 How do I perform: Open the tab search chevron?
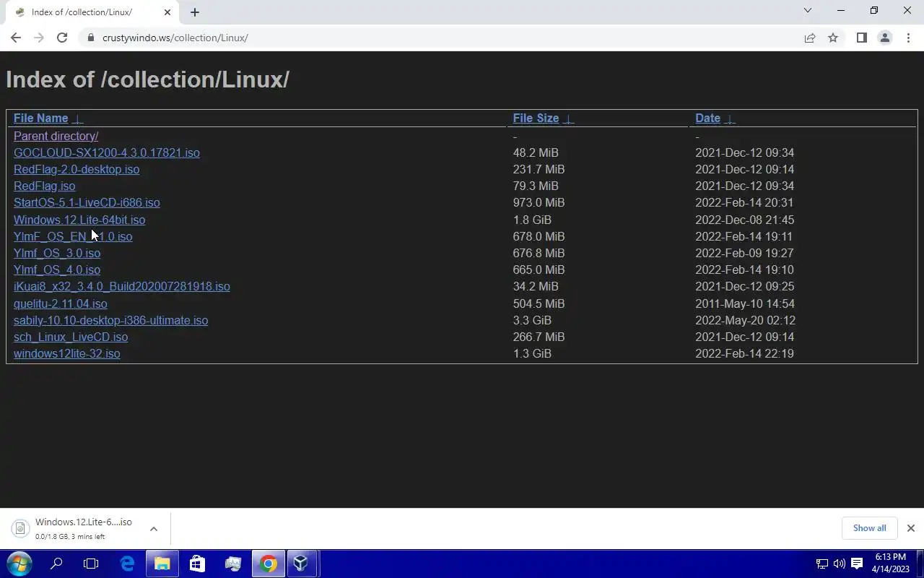pyautogui.click(x=808, y=11)
